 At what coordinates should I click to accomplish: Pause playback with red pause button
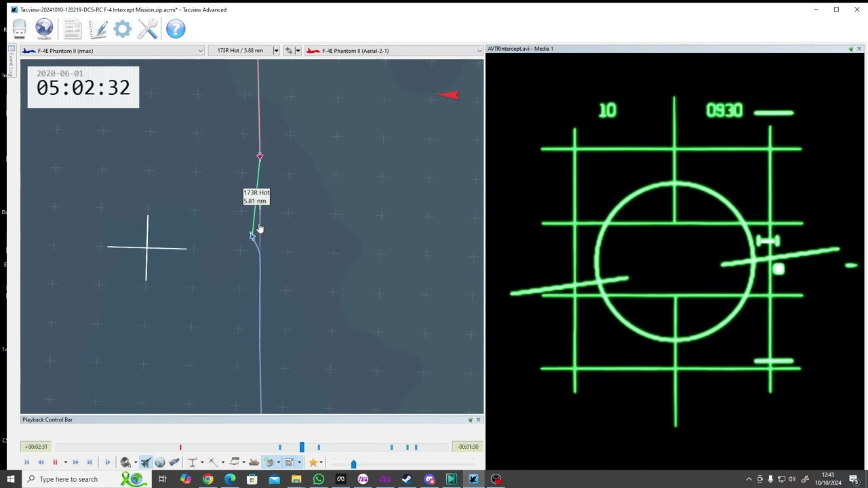coord(55,462)
